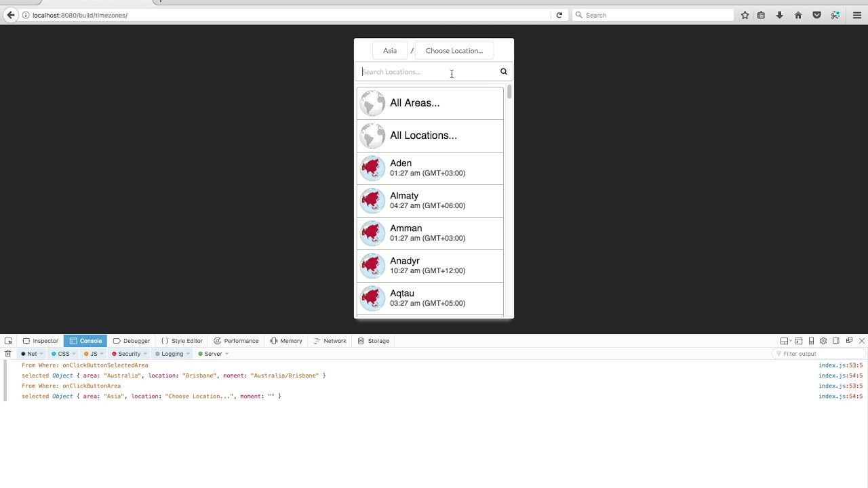Show bookmarks list icon in toolbar
868x488 pixels.
pos(761,15)
